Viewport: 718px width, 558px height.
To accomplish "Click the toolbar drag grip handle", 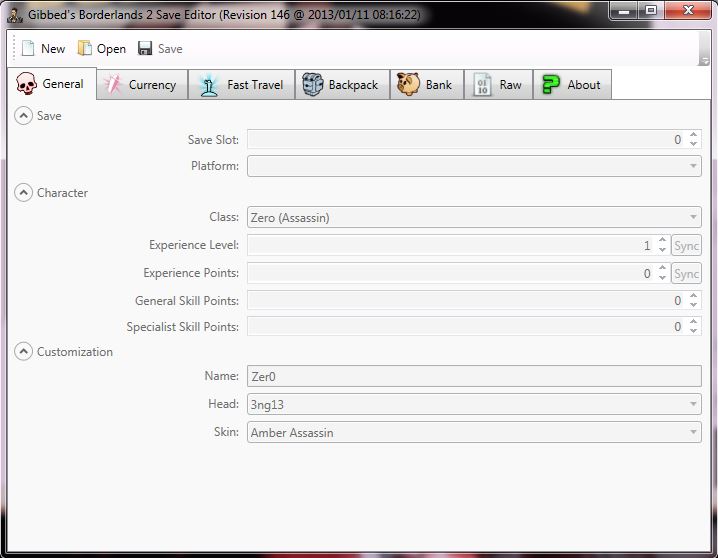I will click(14, 48).
